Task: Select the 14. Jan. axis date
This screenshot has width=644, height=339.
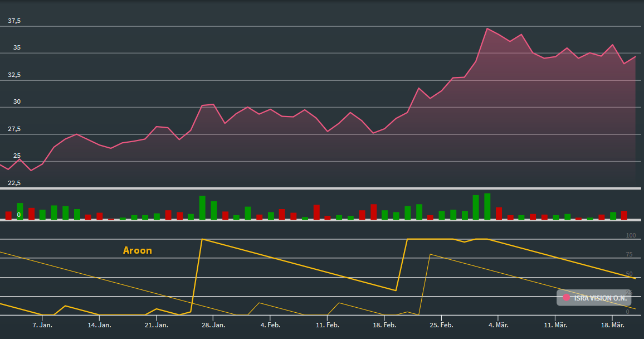Action: [x=98, y=325]
